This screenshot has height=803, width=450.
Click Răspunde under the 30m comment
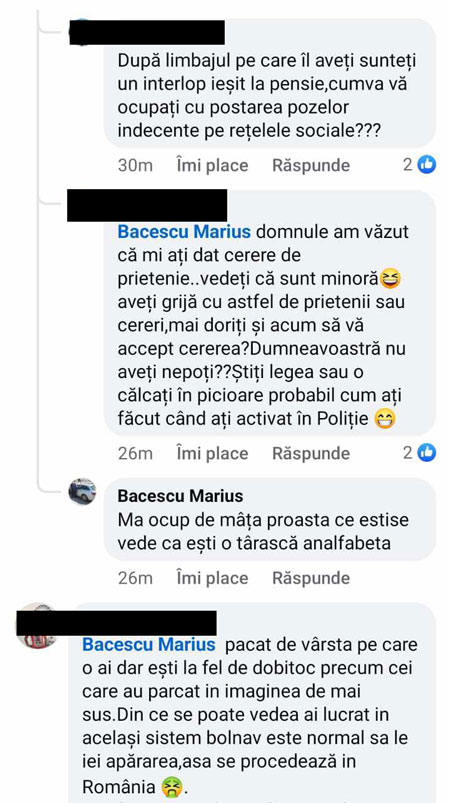(311, 165)
